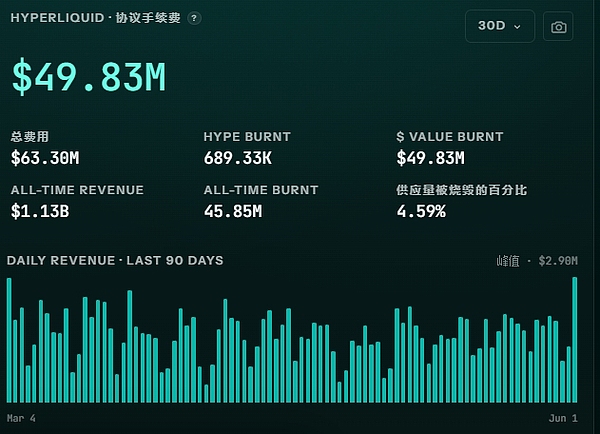
Task: Click the 峰值 · $2.90M peak label
Action: coord(537,261)
